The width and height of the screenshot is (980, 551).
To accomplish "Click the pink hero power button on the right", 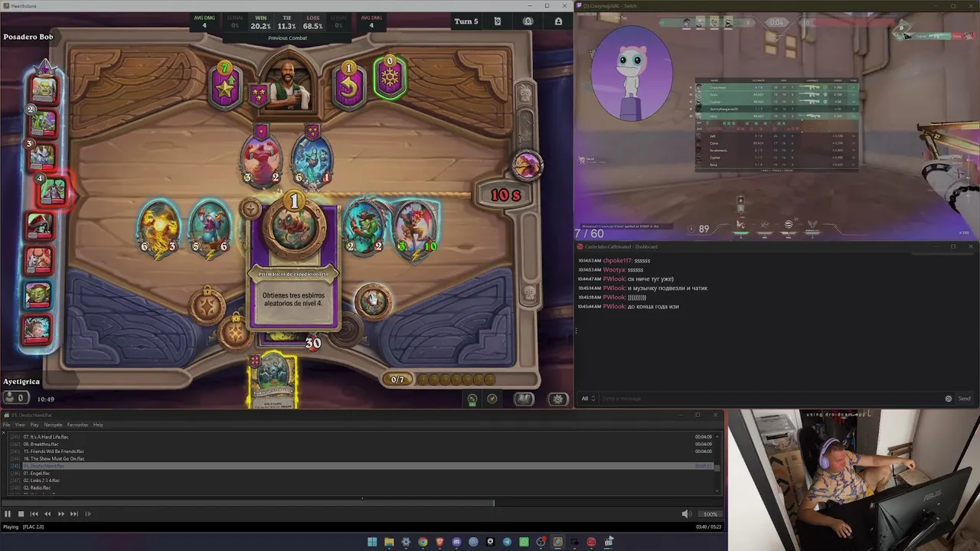I will tap(528, 165).
